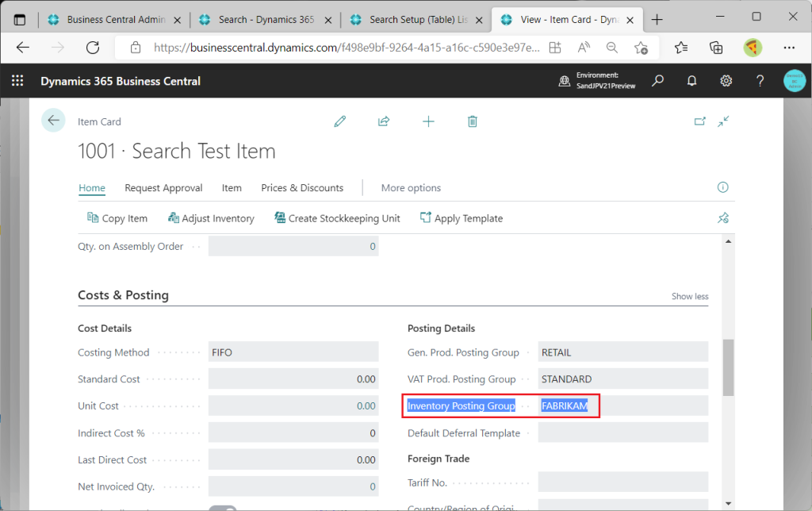Click the Default Deferral Template field
This screenshot has width=812, height=511.
tap(623, 432)
